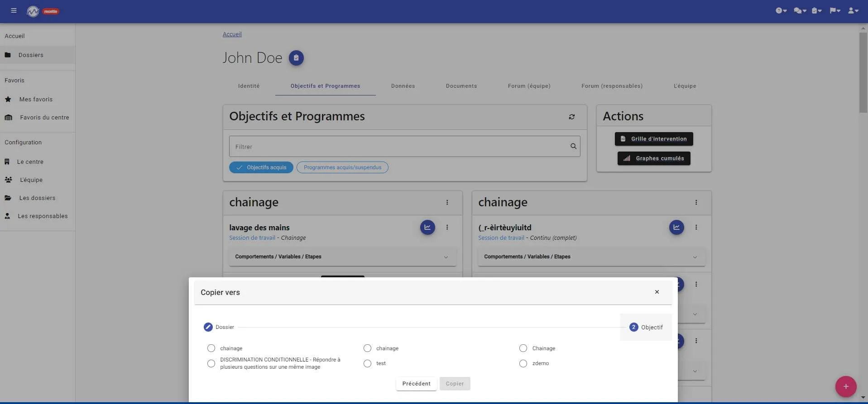Click the search magnifier in Filtrer field
The height and width of the screenshot is (404, 868).
(573, 147)
